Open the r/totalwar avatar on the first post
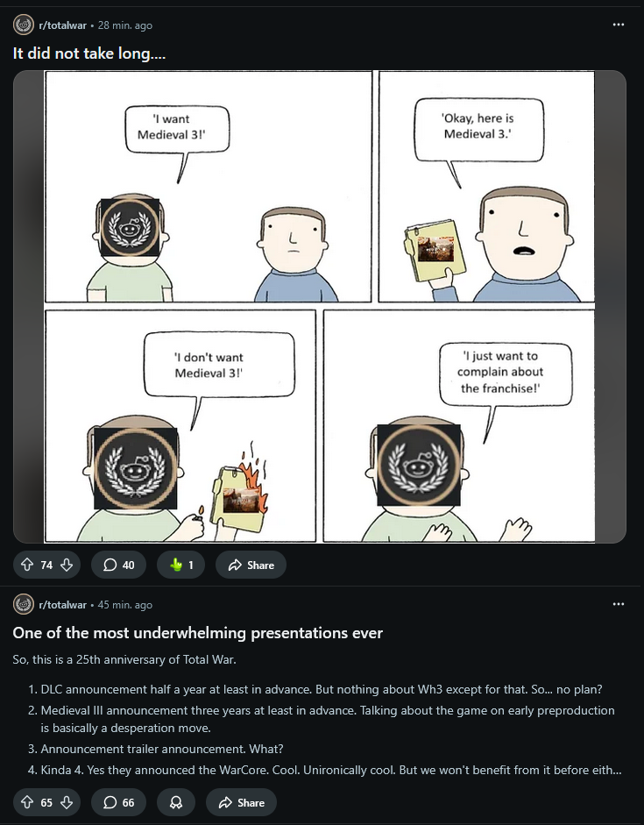 [24, 25]
